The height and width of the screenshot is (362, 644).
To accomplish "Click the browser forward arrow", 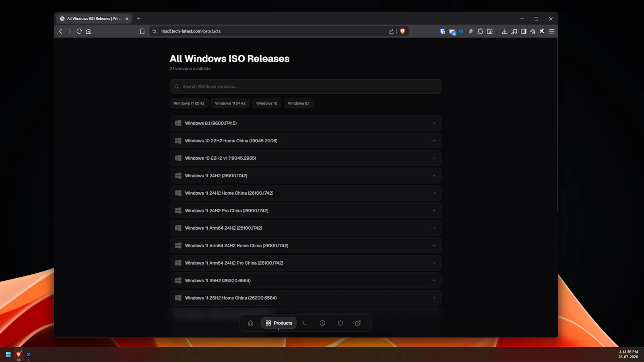I will pos(70,31).
